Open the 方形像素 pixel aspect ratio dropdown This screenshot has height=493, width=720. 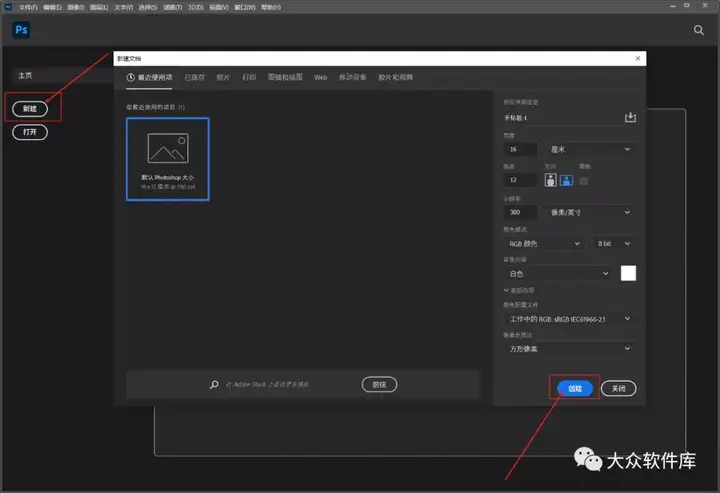[x=569, y=349]
